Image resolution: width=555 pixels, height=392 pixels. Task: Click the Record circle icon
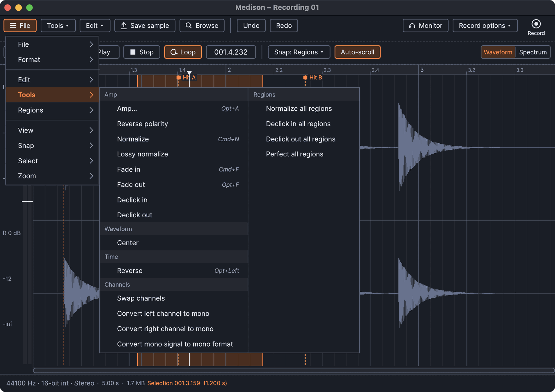[x=536, y=24]
